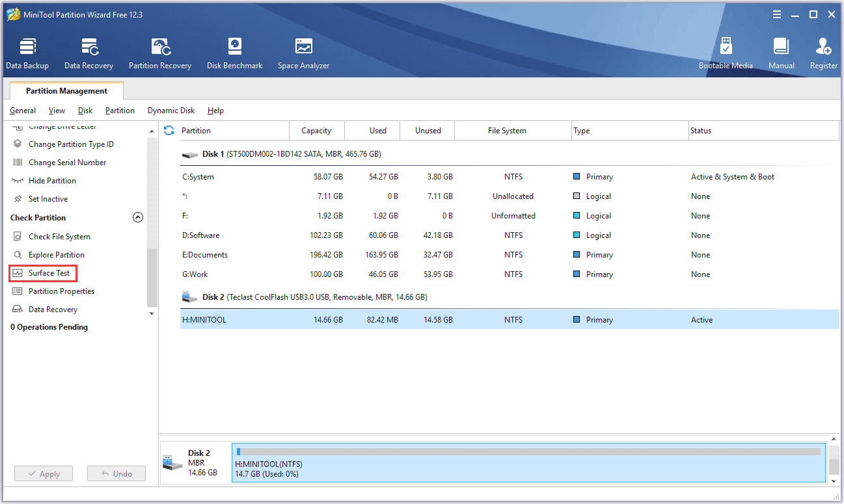Screen dimensions: 844x504
Task: Open the General menu
Action: [x=23, y=111]
